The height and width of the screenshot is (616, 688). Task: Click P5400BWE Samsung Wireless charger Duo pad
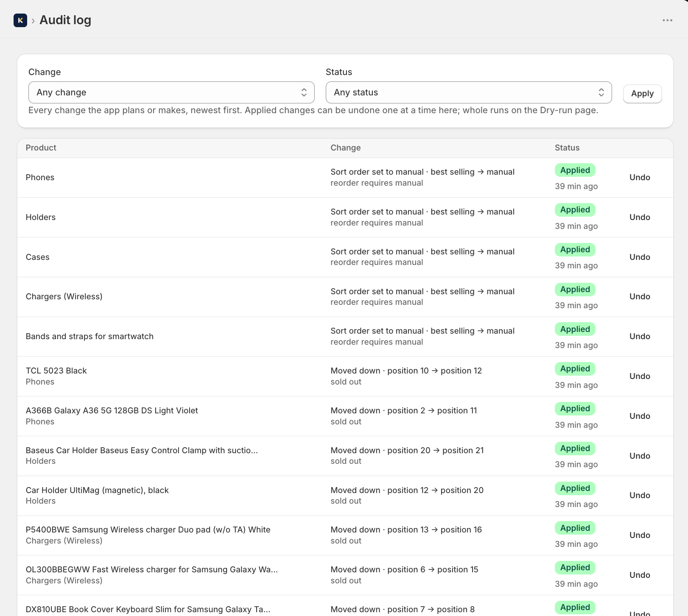[x=148, y=530]
